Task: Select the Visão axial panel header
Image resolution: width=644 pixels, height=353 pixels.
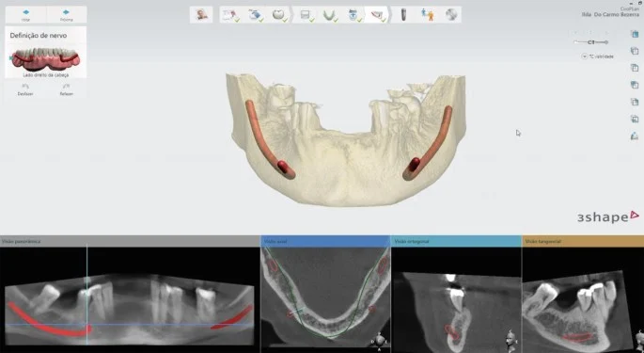Action: tap(325, 241)
